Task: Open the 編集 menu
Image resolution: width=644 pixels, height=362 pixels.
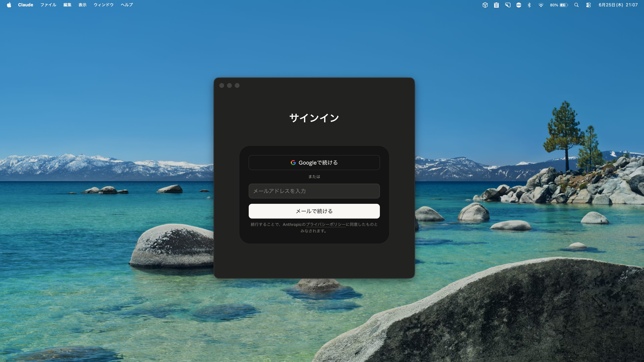Action: point(67,5)
